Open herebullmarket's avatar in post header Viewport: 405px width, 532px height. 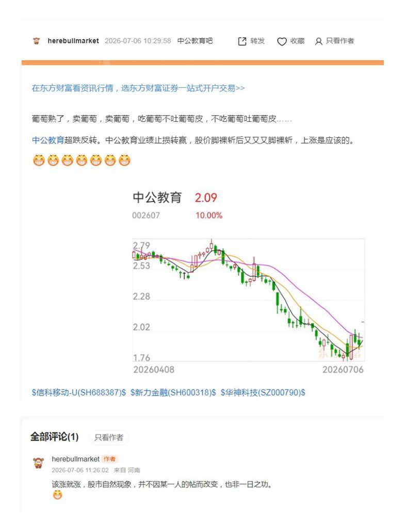(x=36, y=41)
